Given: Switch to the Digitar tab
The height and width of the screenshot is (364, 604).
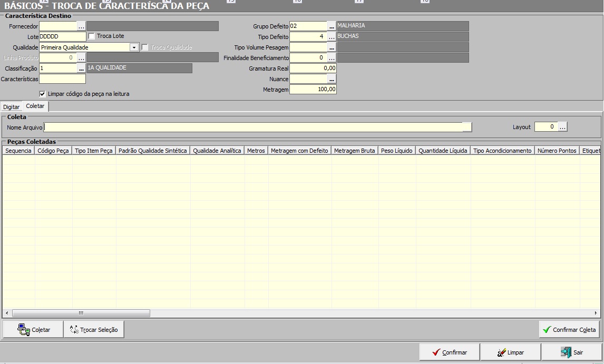Looking at the screenshot, I should [x=12, y=107].
